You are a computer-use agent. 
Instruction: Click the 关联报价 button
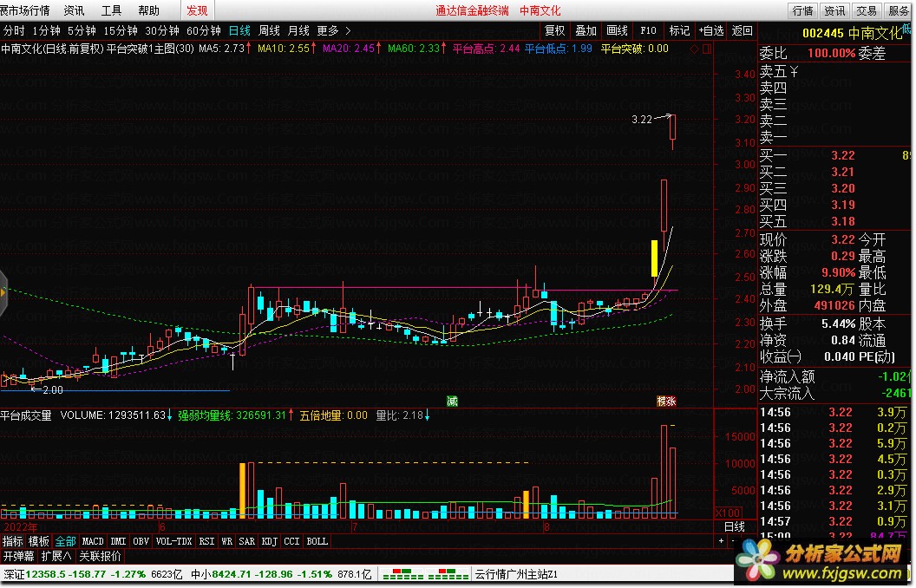pyautogui.click(x=101, y=556)
